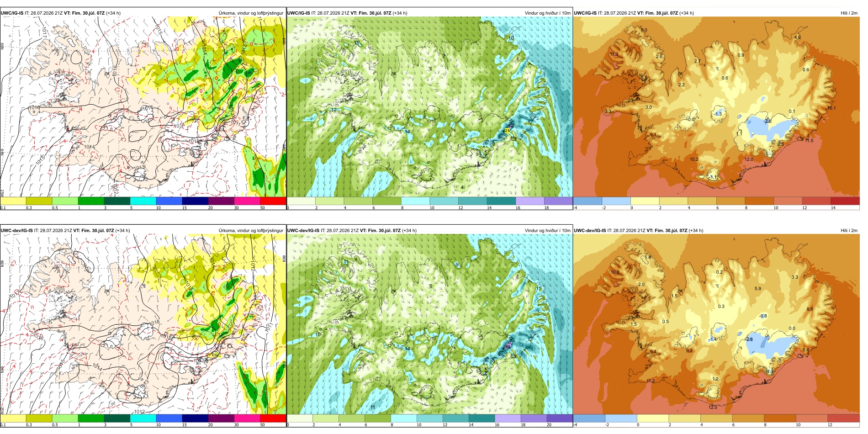Viewport: 868px width, 434px height.
Task: Pick the pale cyan 8–10 swatch in UWC wind legend
Action: point(415,201)
